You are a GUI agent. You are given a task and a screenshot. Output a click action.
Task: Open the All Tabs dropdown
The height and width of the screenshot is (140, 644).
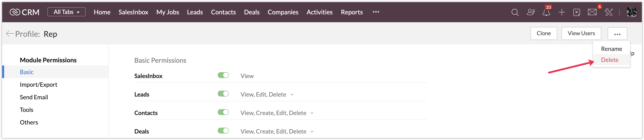(x=66, y=12)
